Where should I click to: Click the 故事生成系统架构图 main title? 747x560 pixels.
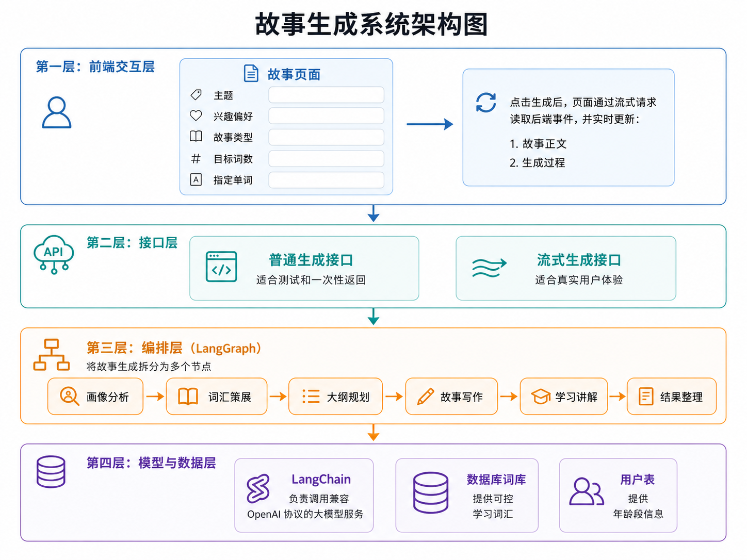click(x=371, y=24)
